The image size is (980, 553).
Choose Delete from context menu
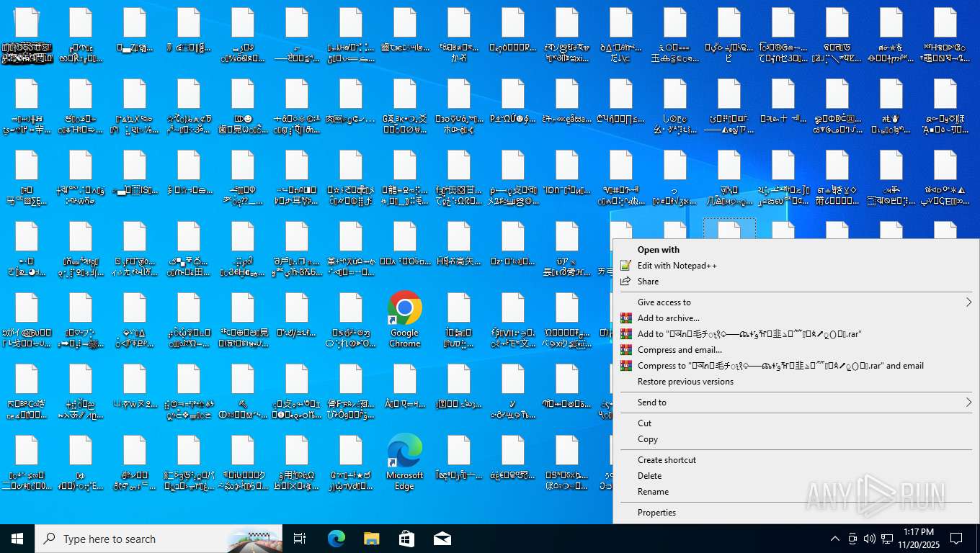pyautogui.click(x=796, y=476)
